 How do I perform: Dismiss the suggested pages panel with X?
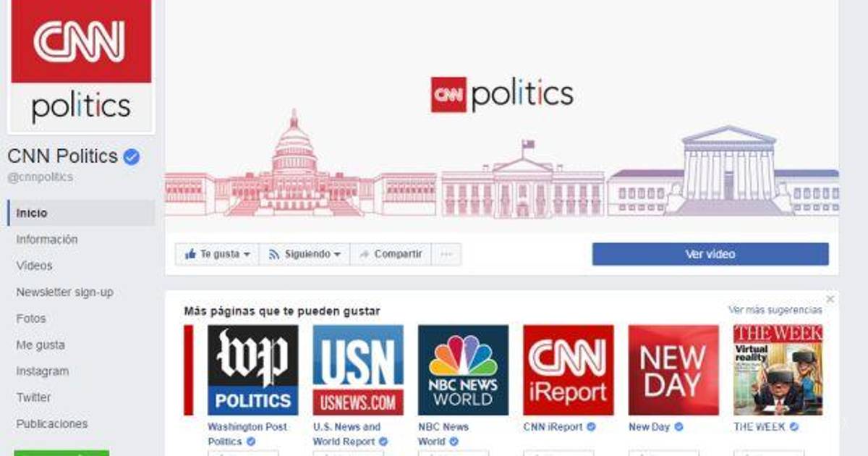click(830, 299)
